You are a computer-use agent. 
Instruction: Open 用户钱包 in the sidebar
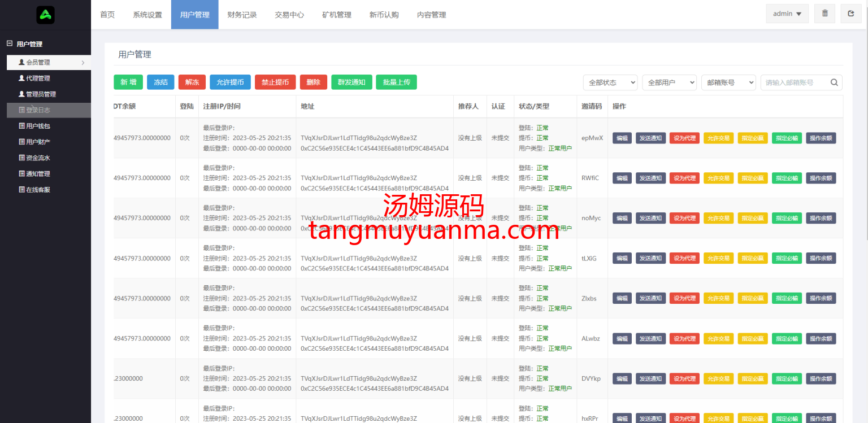click(38, 126)
